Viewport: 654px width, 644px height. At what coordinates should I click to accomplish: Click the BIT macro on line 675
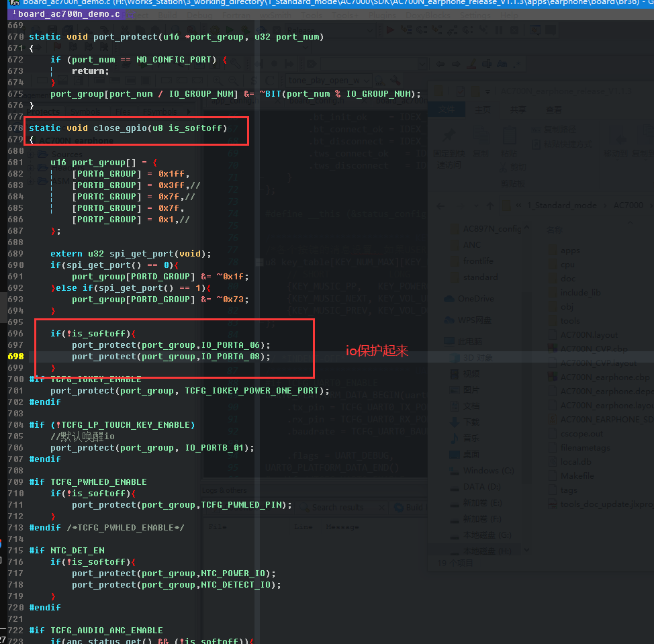pyautogui.click(x=273, y=94)
